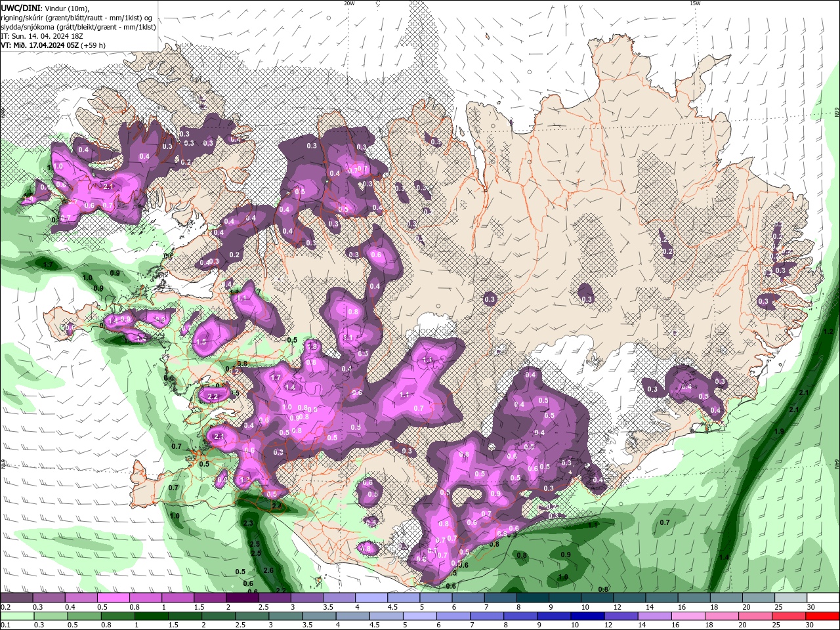This screenshot has width=840, height=630.
Task: Pick the bottom-row green swatch starting at 0.5
Action: [84, 616]
